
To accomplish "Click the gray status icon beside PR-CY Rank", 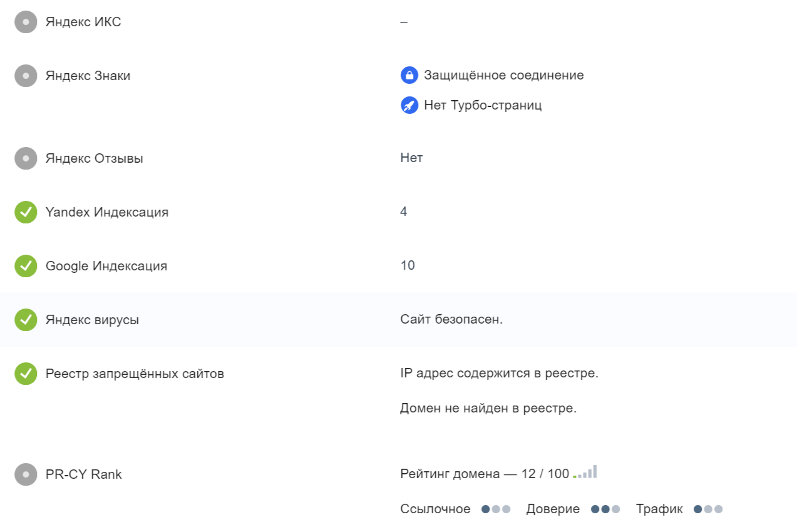I will pyautogui.click(x=26, y=474).
